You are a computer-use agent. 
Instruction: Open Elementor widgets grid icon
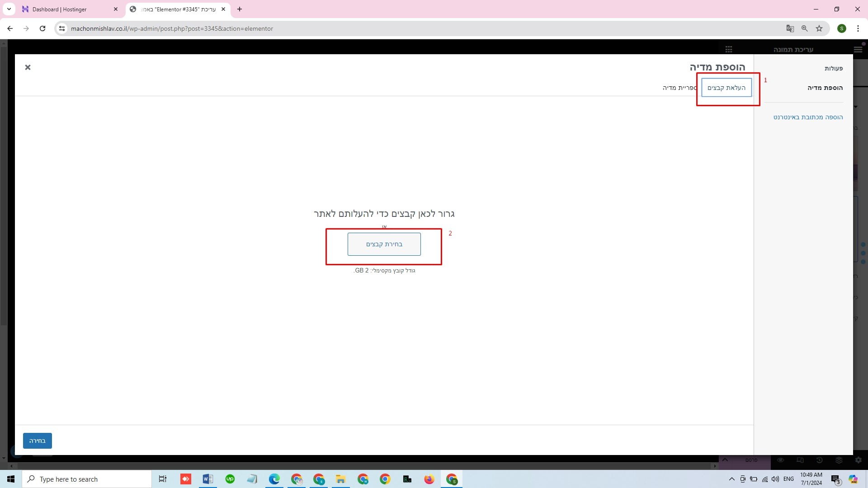(x=729, y=49)
